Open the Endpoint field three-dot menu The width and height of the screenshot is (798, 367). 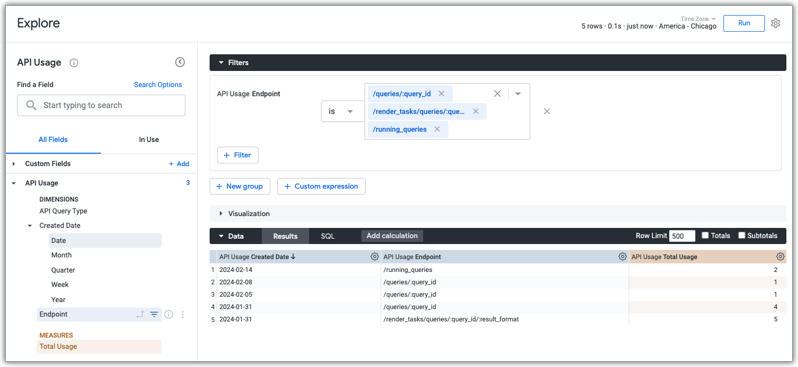(x=183, y=315)
